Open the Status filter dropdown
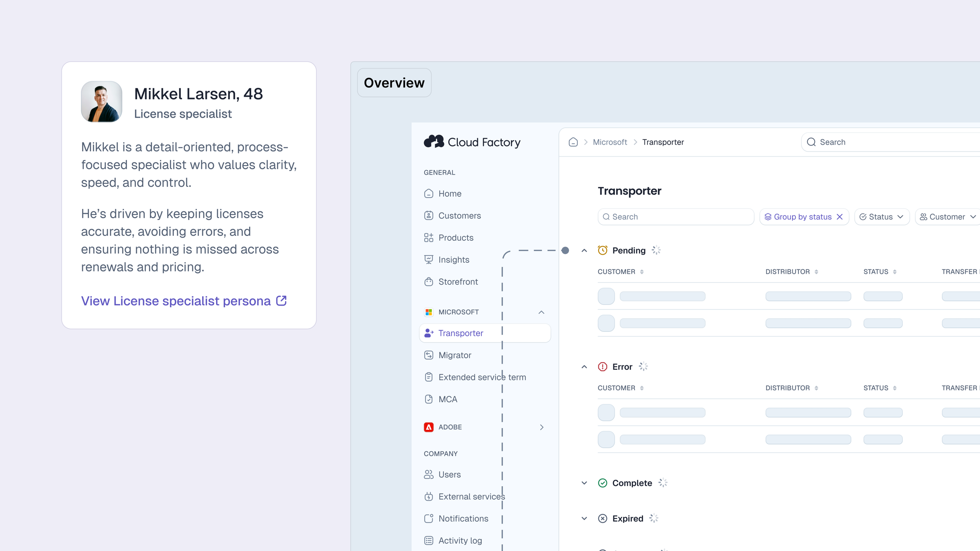The image size is (980, 551). (882, 217)
